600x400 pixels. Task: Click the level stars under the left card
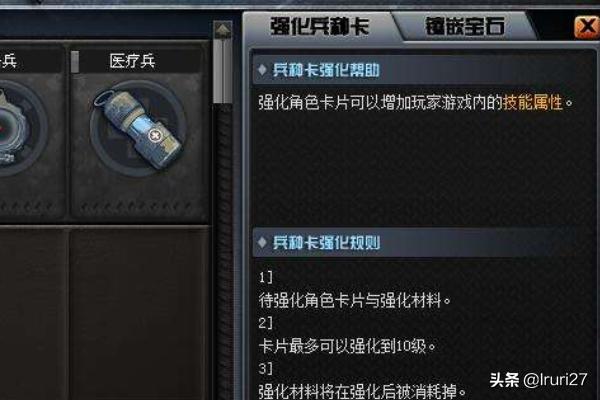(26, 207)
